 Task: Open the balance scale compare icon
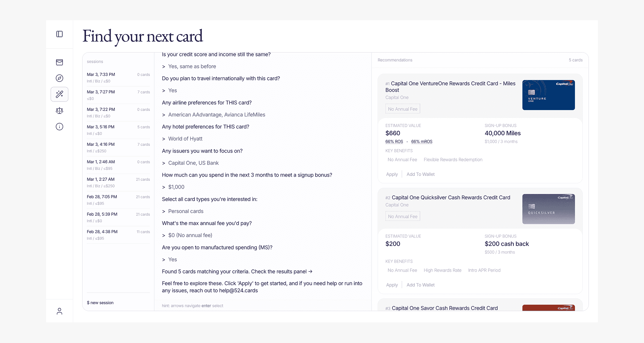[59, 110]
